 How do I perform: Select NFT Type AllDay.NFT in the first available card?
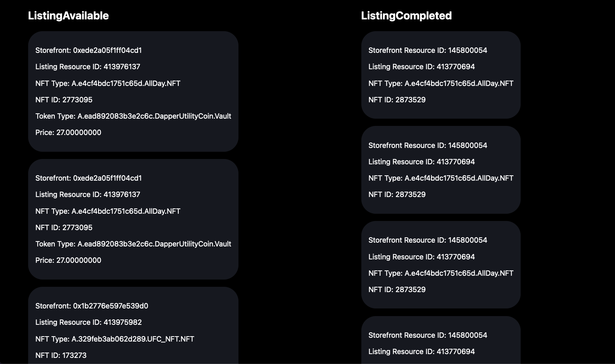(108, 83)
